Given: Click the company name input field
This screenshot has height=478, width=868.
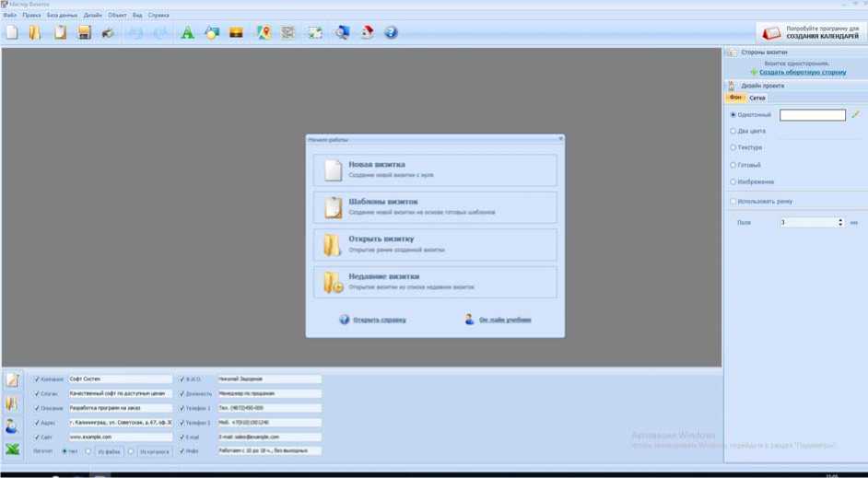Looking at the screenshot, I should (120, 379).
